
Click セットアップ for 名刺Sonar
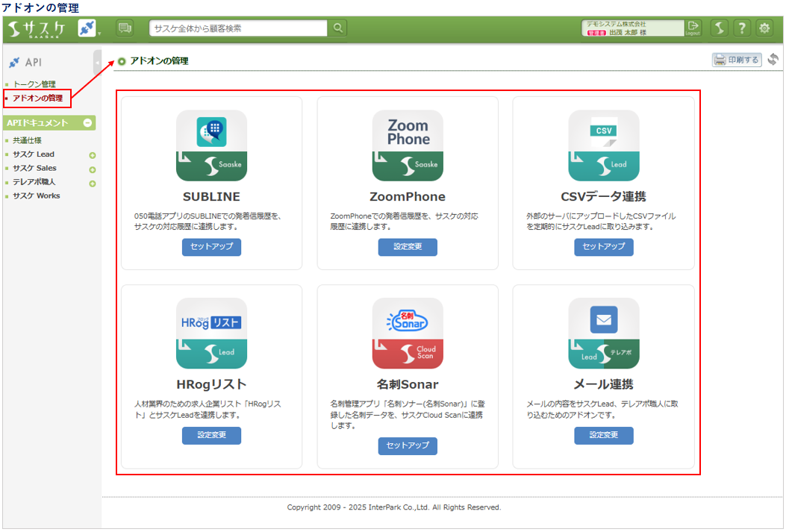408,446
